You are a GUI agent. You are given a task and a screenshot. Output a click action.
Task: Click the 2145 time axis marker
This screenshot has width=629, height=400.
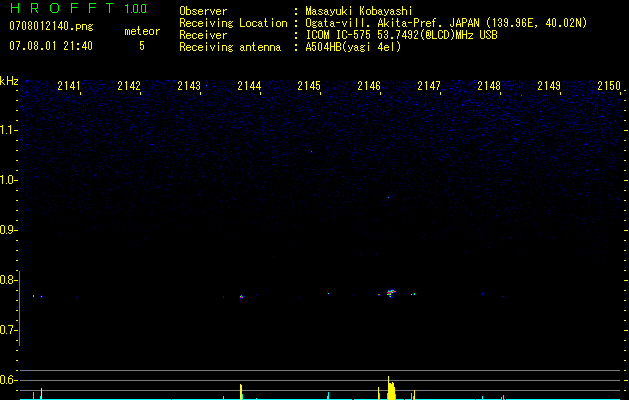[x=309, y=86]
